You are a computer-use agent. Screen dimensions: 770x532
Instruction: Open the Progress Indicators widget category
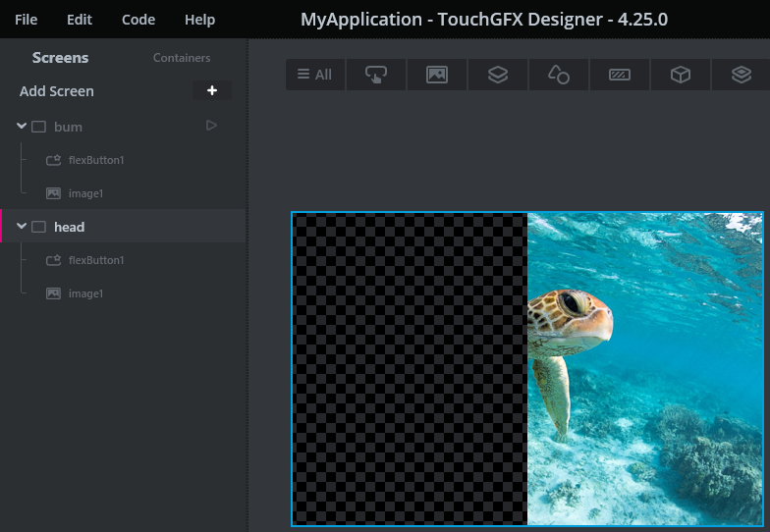pos(619,75)
